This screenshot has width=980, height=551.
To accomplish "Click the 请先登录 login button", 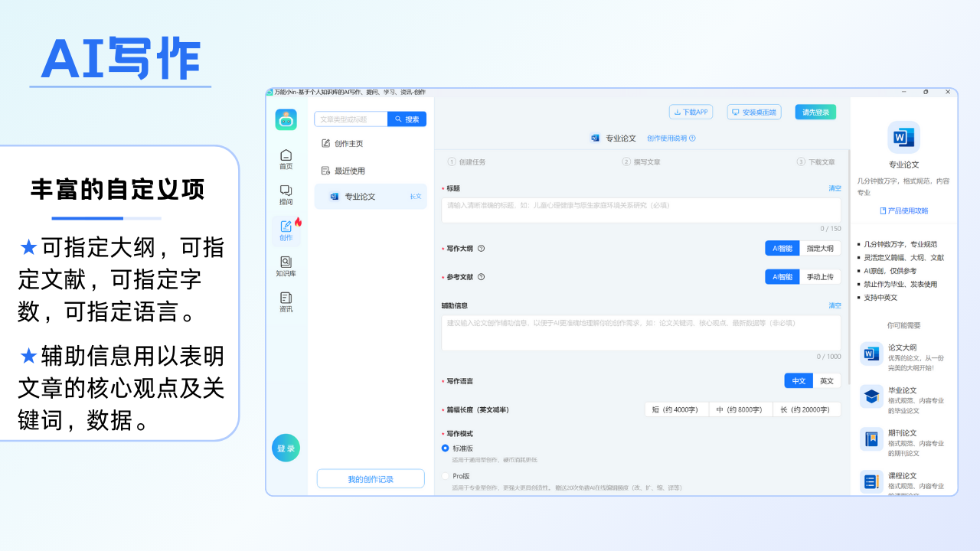I will [x=815, y=112].
